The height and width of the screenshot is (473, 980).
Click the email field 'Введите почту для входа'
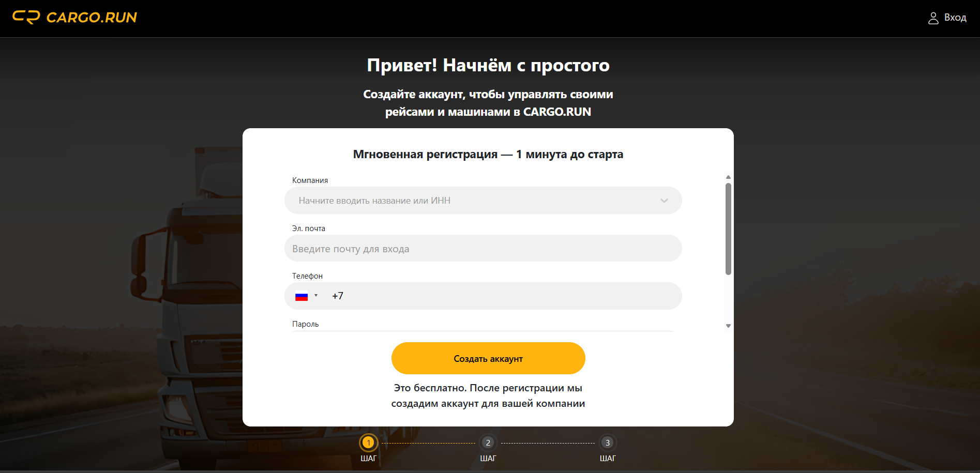pos(483,249)
